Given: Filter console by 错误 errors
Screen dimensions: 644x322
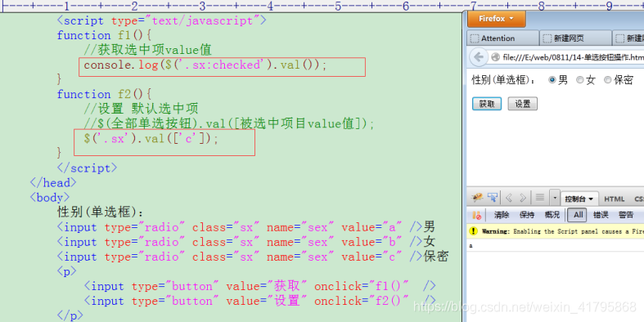Looking at the screenshot, I should [x=601, y=214].
